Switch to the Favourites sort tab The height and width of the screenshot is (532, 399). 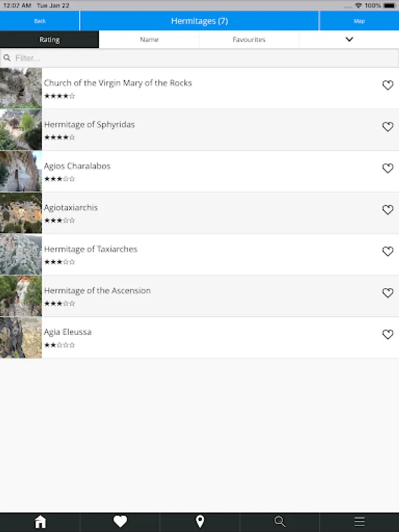point(249,40)
